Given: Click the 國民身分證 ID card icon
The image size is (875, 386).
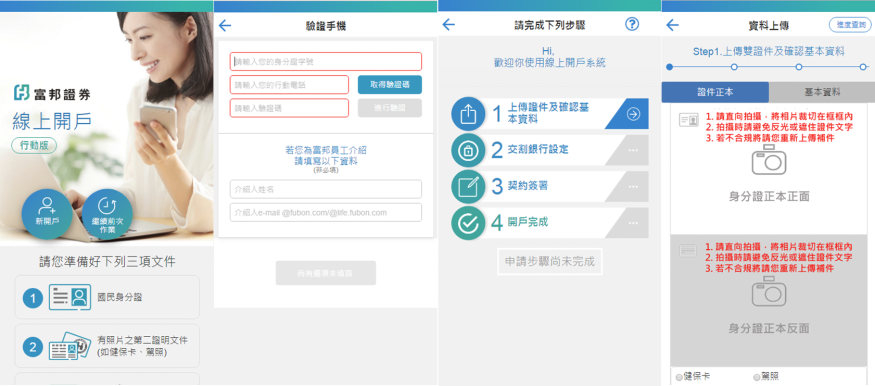Looking at the screenshot, I should coord(70,297).
